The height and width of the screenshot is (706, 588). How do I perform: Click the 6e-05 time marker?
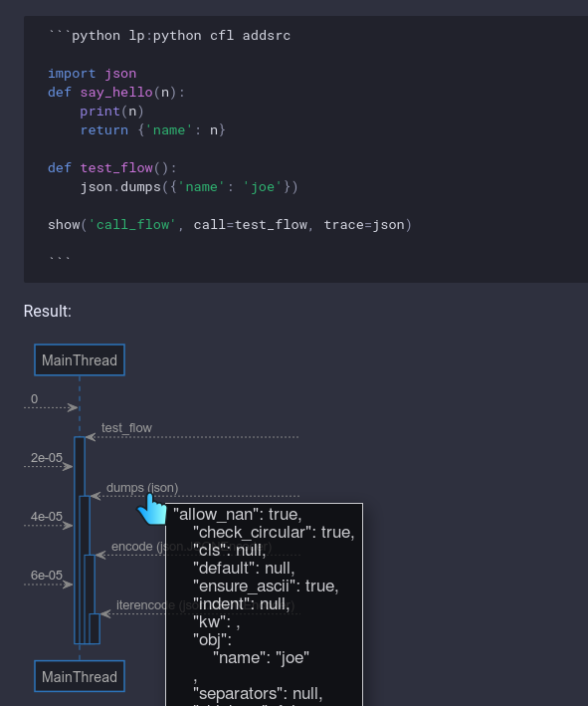pyautogui.click(x=47, y=575)
